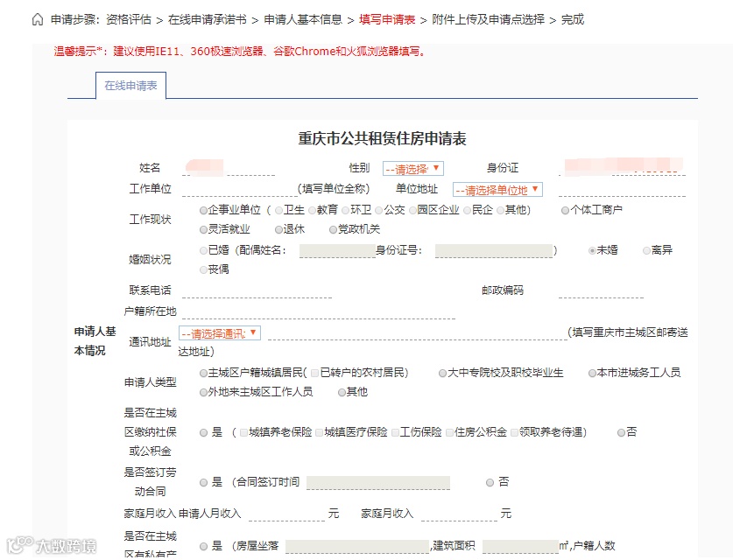Click the 建筑面积 input field
733x560 pixels.
(521, 547)
